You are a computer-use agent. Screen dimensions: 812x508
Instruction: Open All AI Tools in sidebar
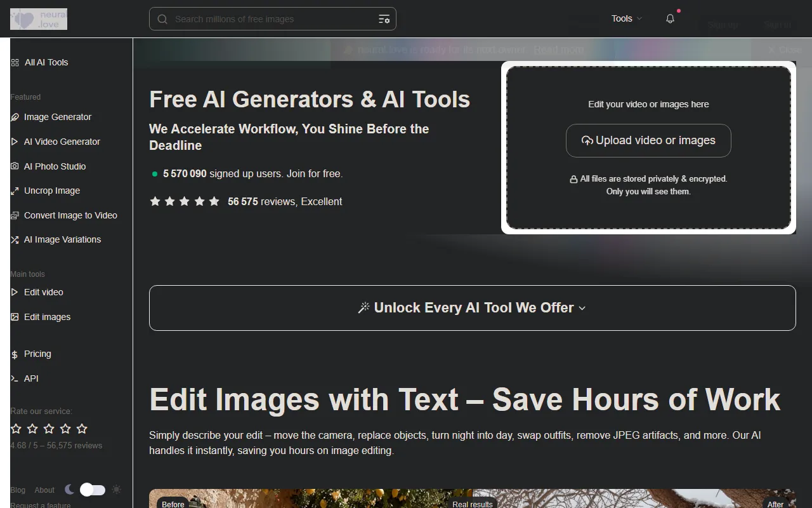point(46,62)
